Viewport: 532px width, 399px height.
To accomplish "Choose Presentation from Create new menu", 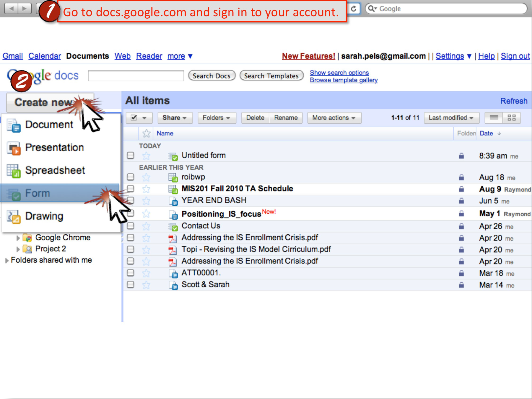I will click(x=61, y=148).
